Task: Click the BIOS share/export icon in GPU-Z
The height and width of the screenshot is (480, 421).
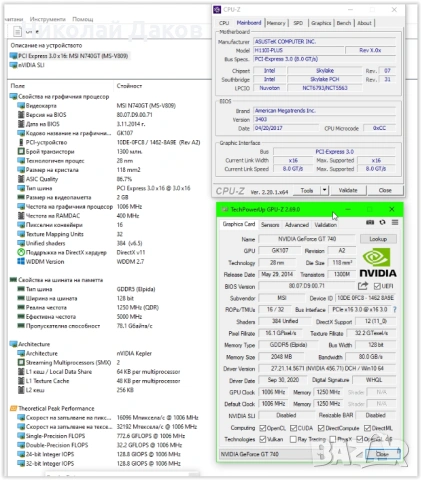Action: point(363,286)
